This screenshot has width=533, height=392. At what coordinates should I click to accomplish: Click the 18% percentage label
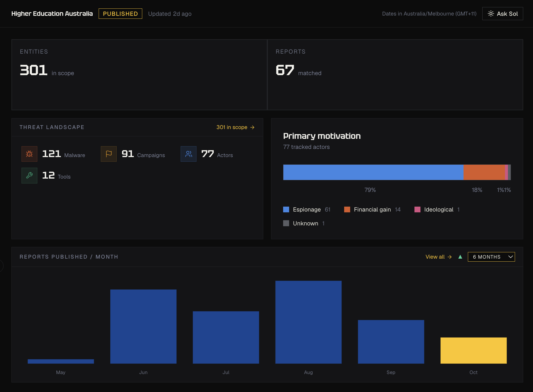[477, 190]
